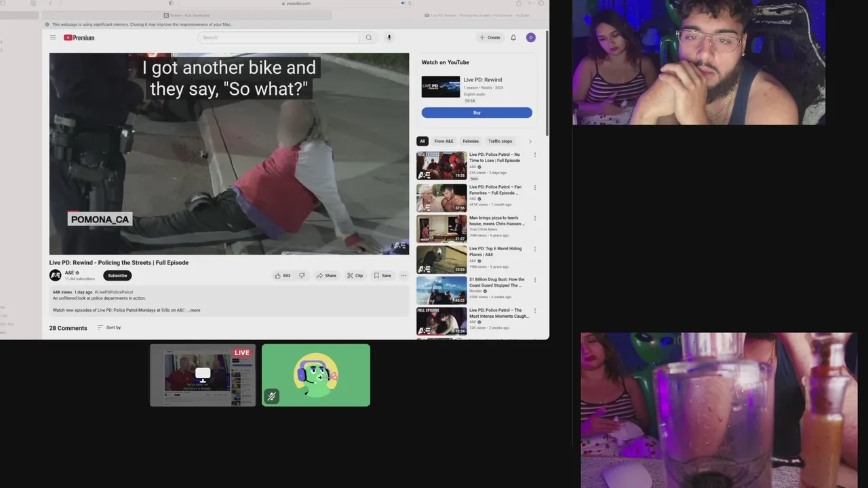Image resolution: width=868 pixels, height=488 pixels.
Task: Mute the tab audio speaker icon in address bar
Action: (403, 3)
